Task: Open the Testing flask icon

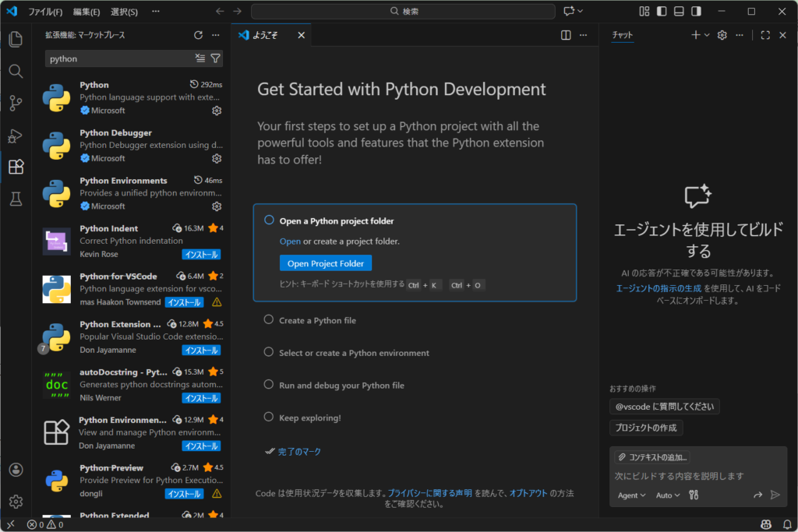Action: [16, 199]
